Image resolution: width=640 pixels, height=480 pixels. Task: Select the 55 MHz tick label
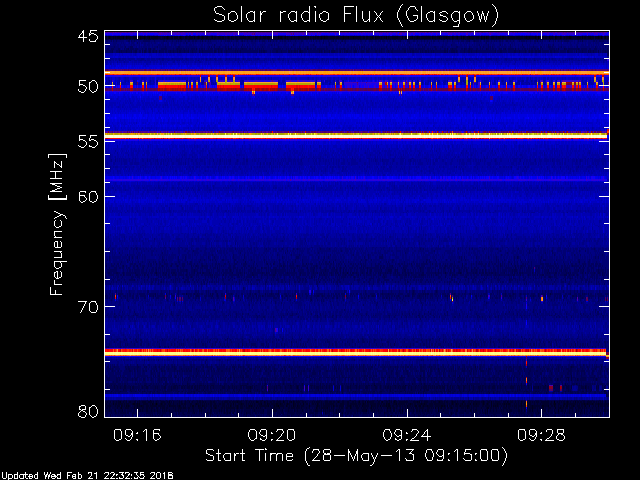[88, 142]
